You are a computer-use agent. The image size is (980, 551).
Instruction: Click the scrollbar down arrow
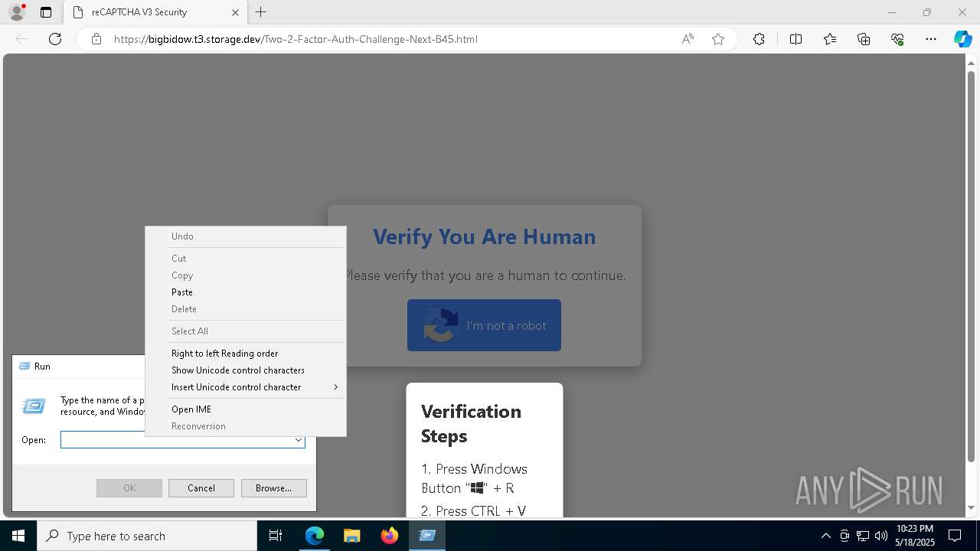[x=972, y=508]
